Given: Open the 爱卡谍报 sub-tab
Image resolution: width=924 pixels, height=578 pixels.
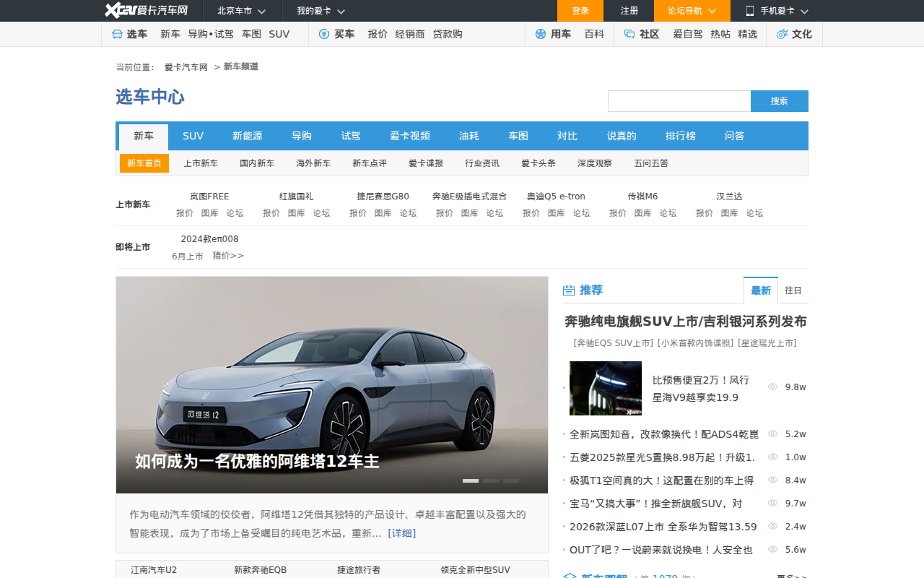Looking at the screenshot, I should pos(426,163).
